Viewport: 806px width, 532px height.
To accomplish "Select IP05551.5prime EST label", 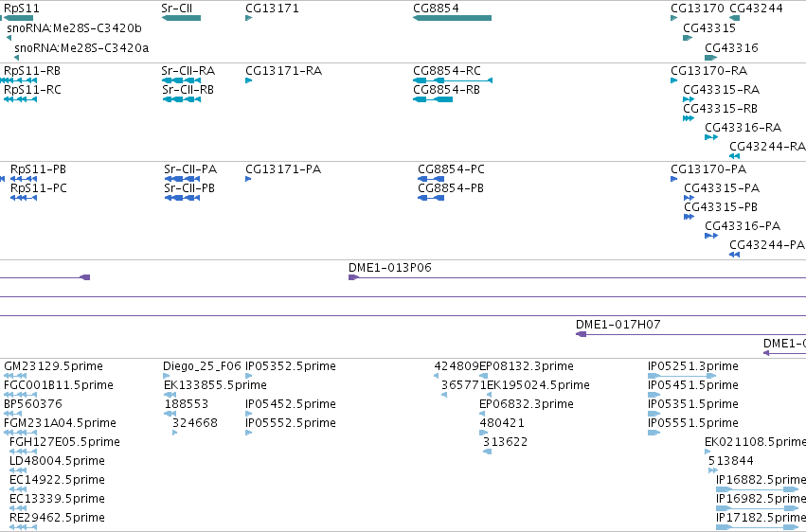I will [x=693, y=423].
